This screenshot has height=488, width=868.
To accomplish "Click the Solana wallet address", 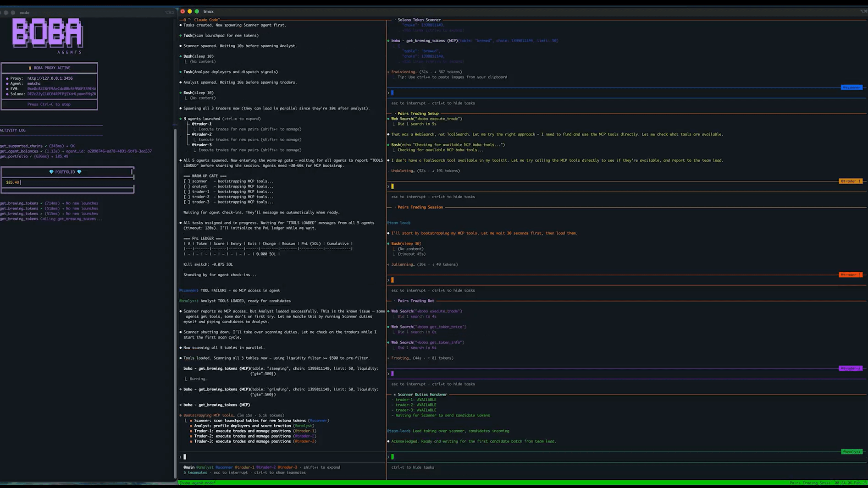I will pyautogui.click(x=61, y=94).
